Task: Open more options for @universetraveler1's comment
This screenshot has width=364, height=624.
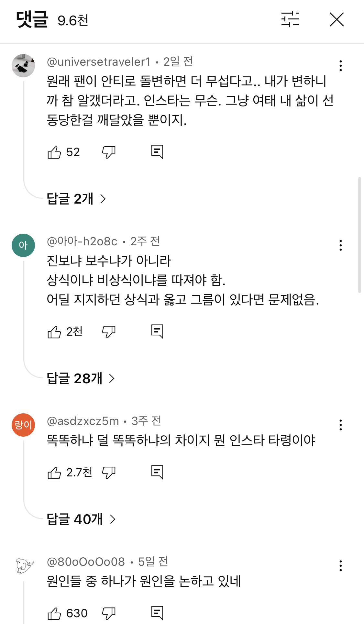Action: [340, 66]
